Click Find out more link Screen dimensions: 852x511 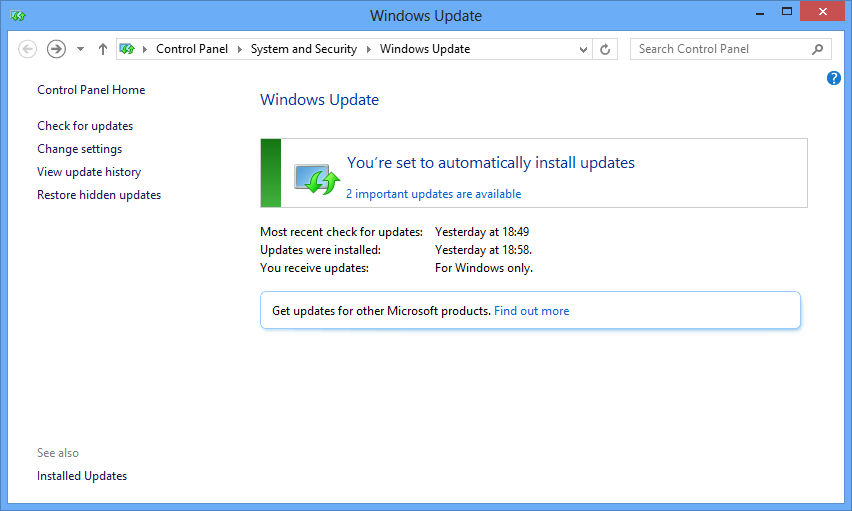pos(531,311)
